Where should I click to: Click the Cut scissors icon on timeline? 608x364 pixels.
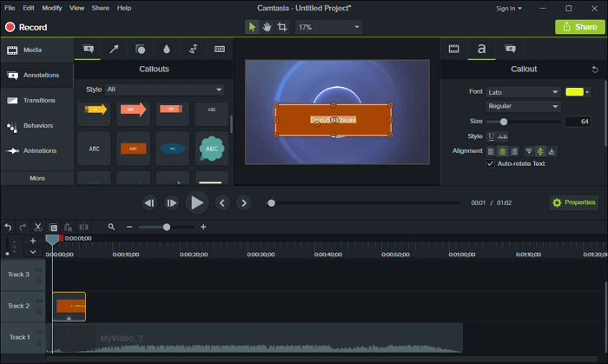(38, 227)
